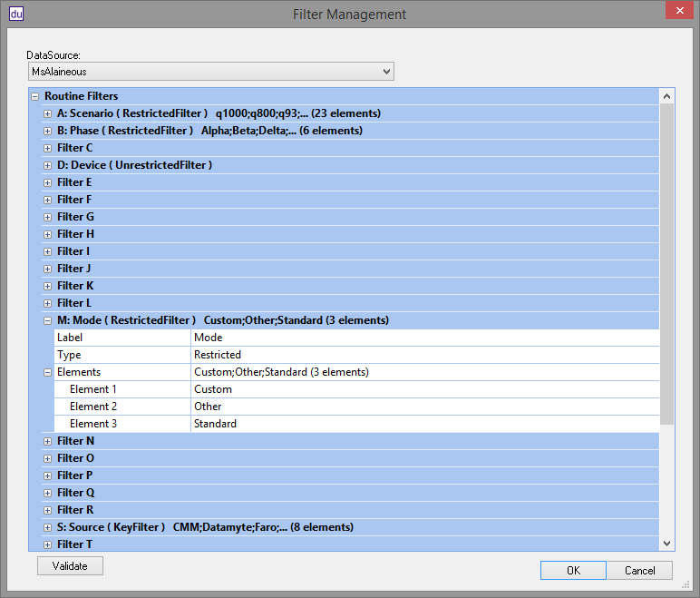The image size is (700, 598).
Task: Collapse the Elements property group
Action: [x=47, y=372]
